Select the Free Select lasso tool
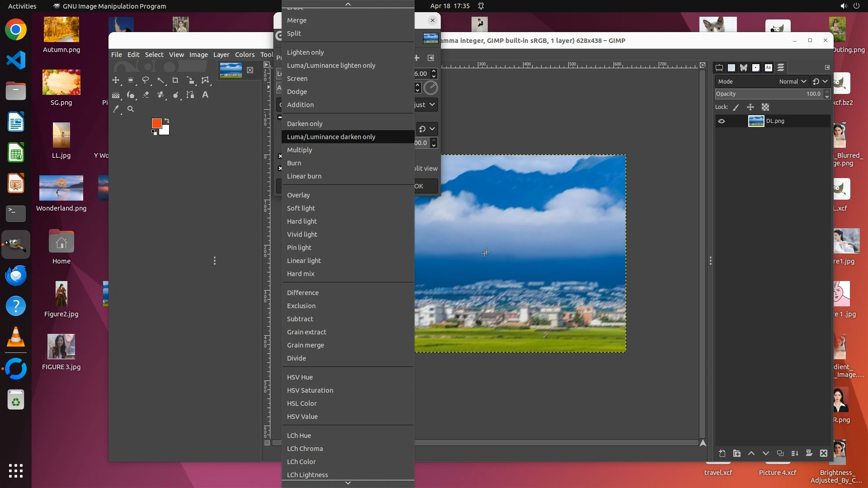 tap(146, 80)
